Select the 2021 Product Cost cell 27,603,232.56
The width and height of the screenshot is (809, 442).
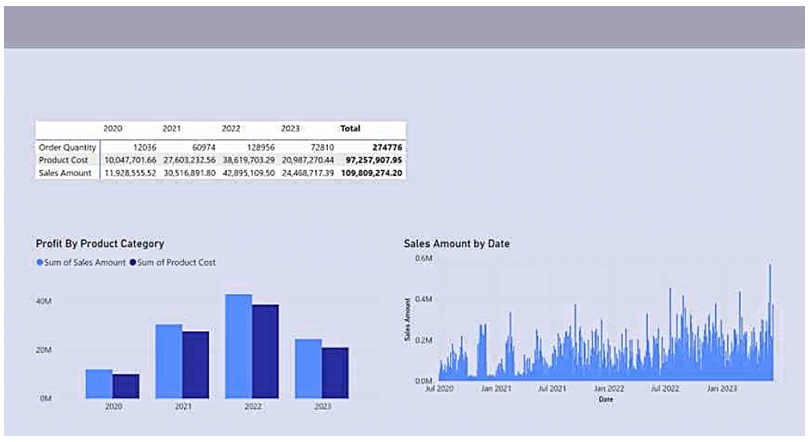tap(186, 160)
